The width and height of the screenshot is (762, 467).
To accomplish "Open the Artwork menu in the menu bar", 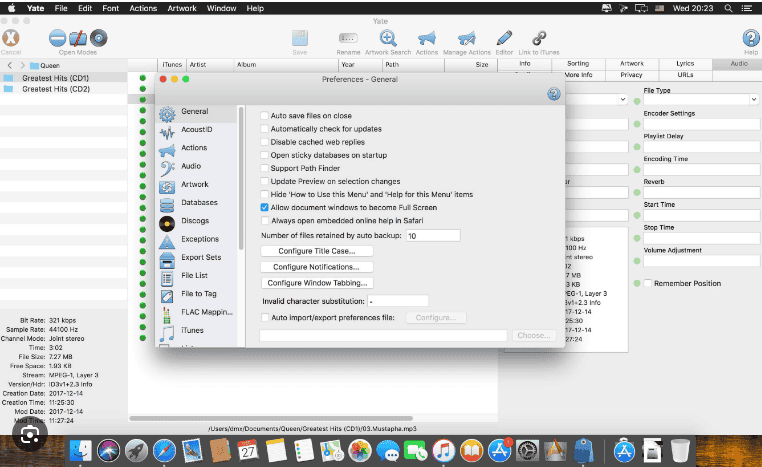I will coord(182,8).
